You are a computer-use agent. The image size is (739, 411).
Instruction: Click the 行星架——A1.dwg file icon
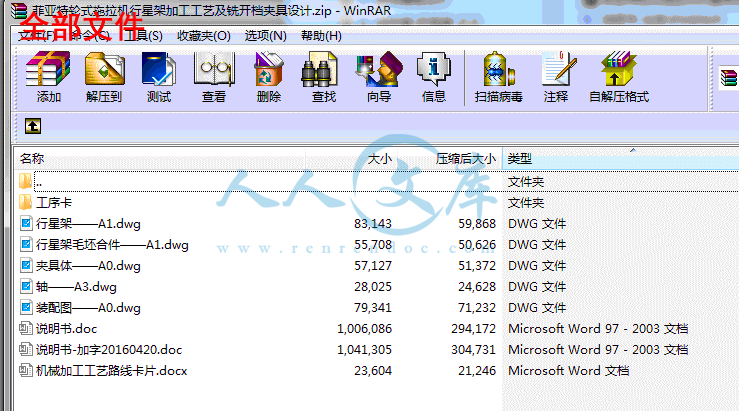tap(26, 223)
